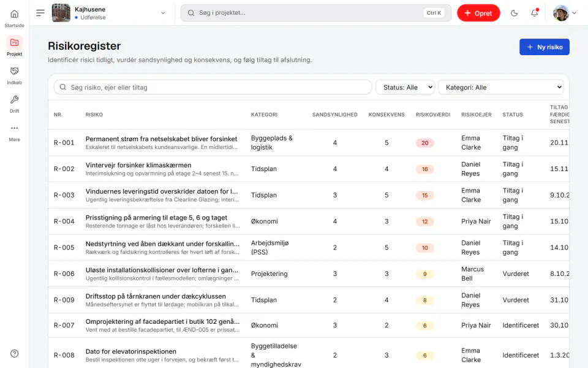This screenshot has width=588, height=368.
Task: Open the Status: Alle filter
Action: tap(405, 88)
